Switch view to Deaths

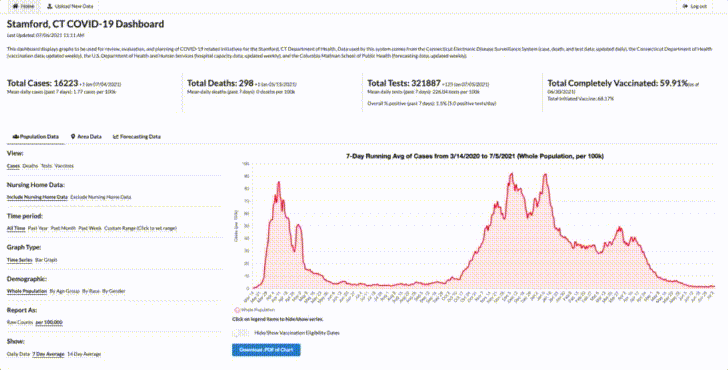[30, 166]
